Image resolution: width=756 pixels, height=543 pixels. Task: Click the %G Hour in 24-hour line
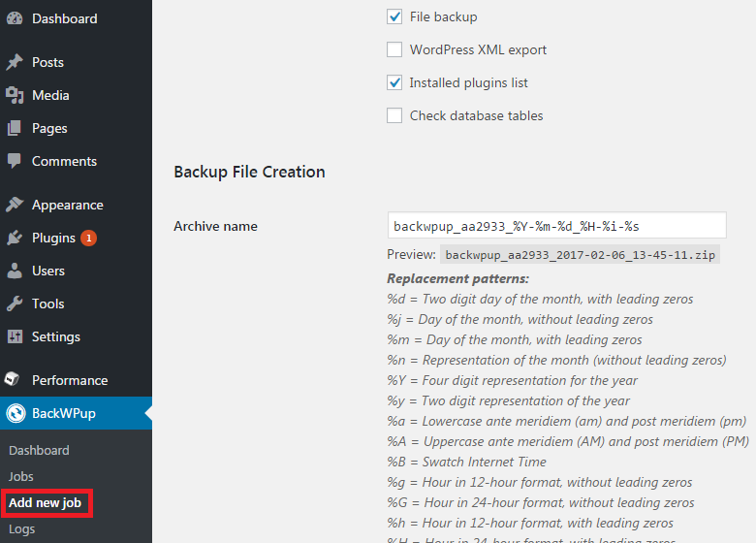(541, 502)
